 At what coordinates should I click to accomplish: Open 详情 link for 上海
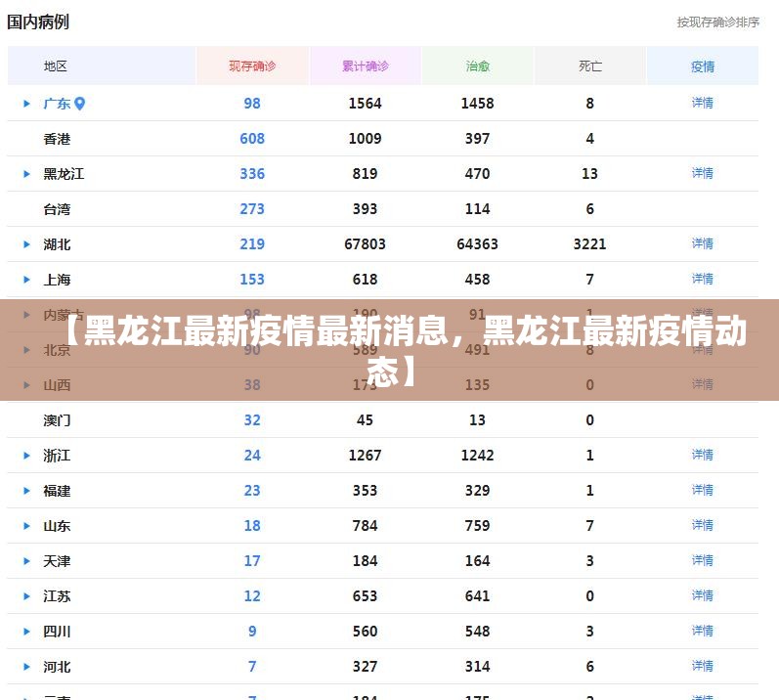(703, 280)
